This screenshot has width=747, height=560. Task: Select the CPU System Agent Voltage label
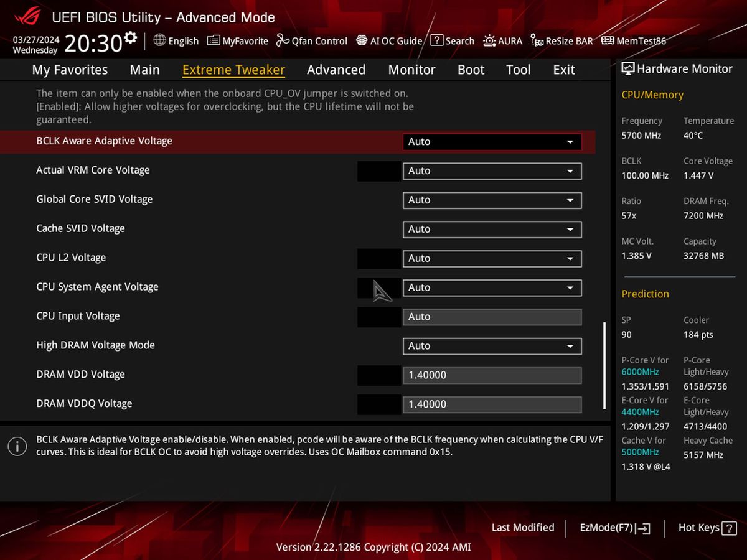click(x=97, y=287)
